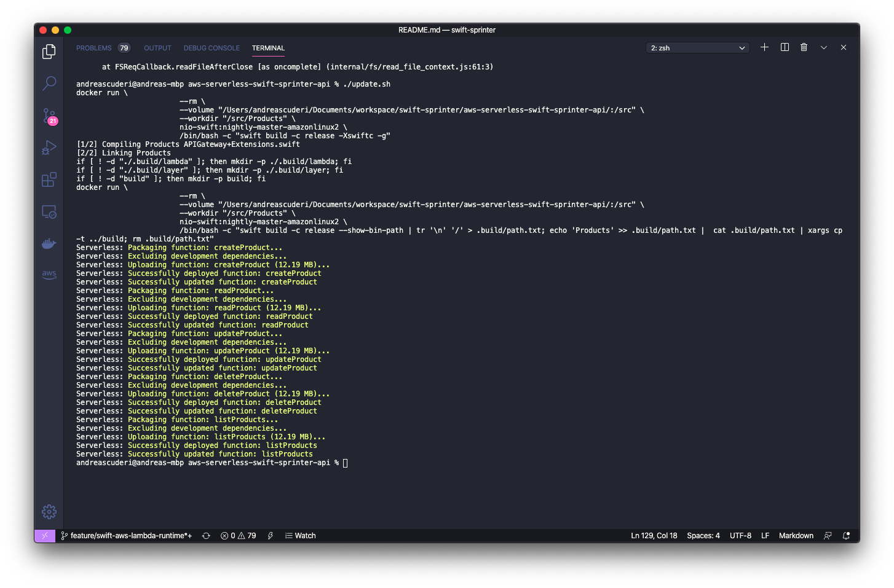Switch to the PROBLEMS tab
The image size is (894, 588).
point(94,48)
